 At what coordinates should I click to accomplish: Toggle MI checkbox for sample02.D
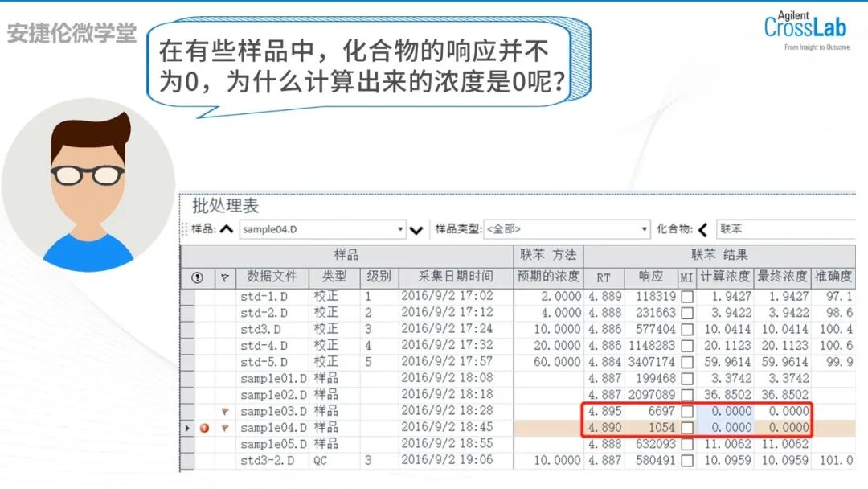(687, 396)
